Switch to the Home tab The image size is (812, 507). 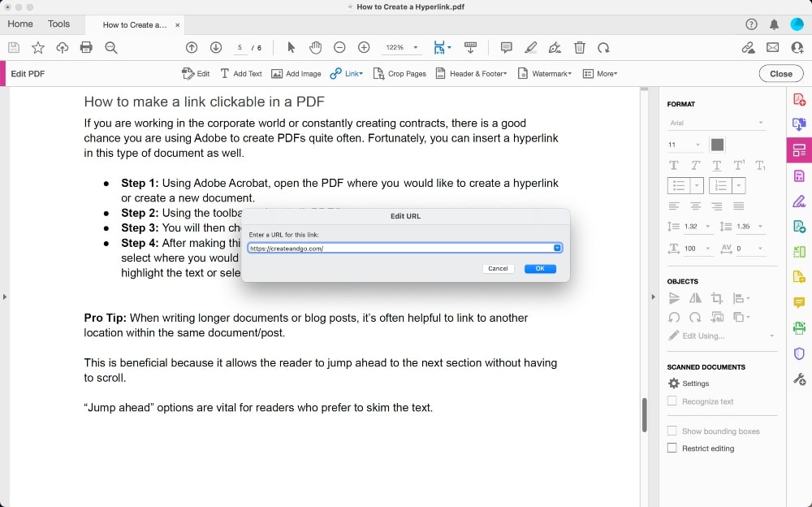(x=20, y=24)
